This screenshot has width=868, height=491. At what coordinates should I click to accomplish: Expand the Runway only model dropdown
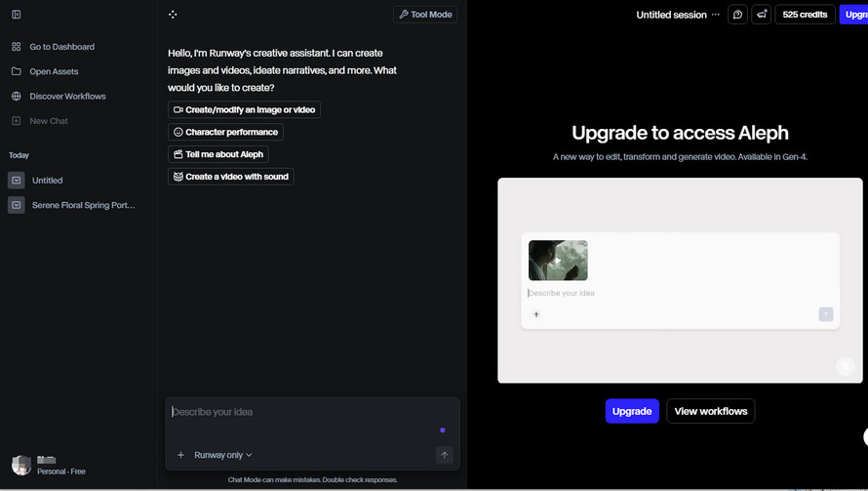tap(223, 455)
